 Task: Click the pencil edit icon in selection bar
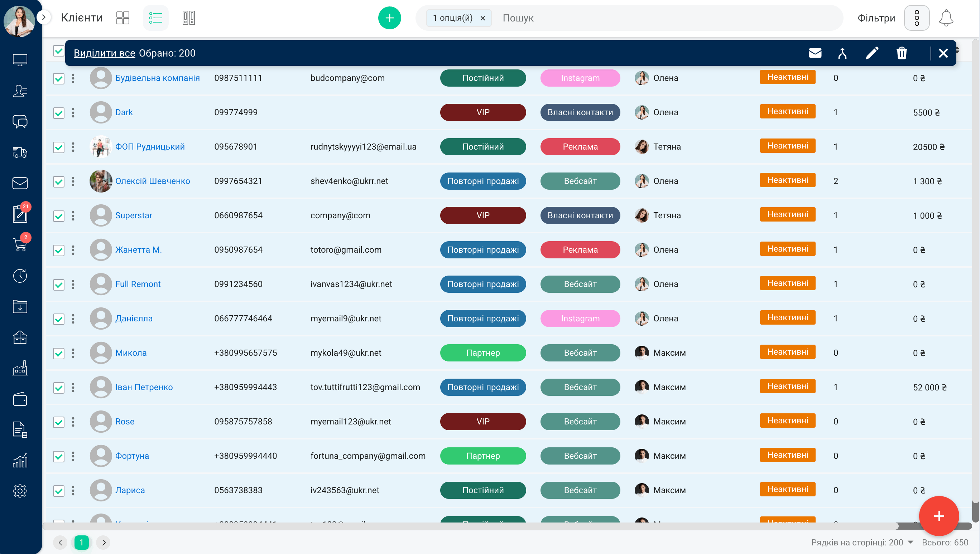872,53
